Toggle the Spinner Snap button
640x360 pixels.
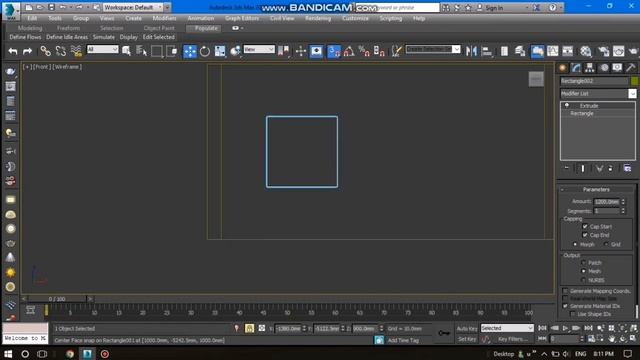click(x=379, y=51)
